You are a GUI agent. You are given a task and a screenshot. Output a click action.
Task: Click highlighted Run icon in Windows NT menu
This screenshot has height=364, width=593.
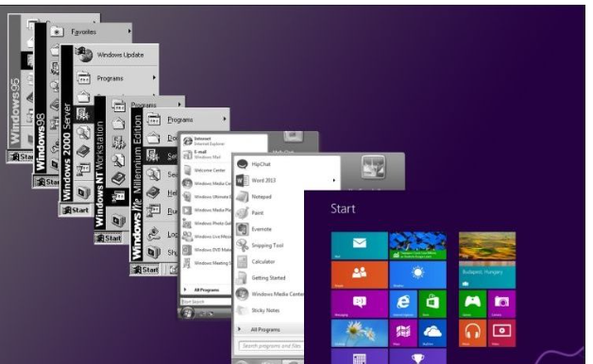(118, 196)
